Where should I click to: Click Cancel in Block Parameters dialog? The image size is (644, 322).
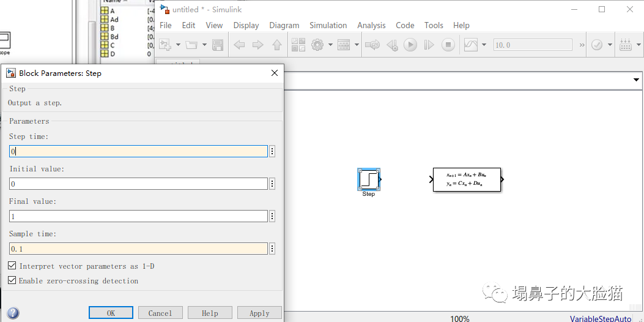pos(160,313)
